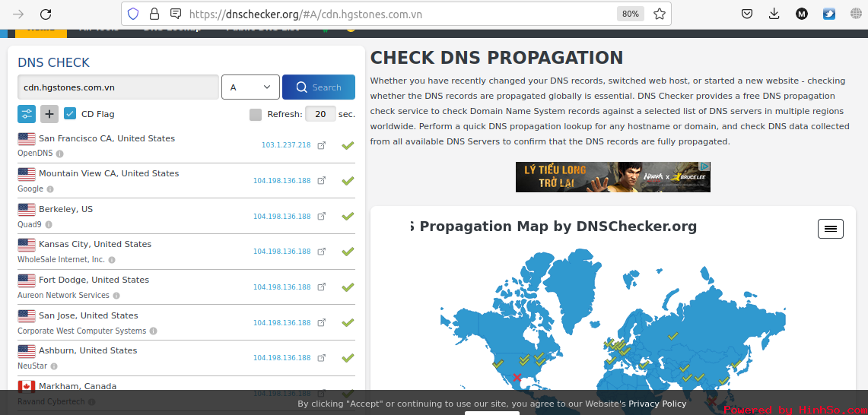Open propagation map hamburger menu
This screenshot has width=868, height=415.
[x=831, y=229]
